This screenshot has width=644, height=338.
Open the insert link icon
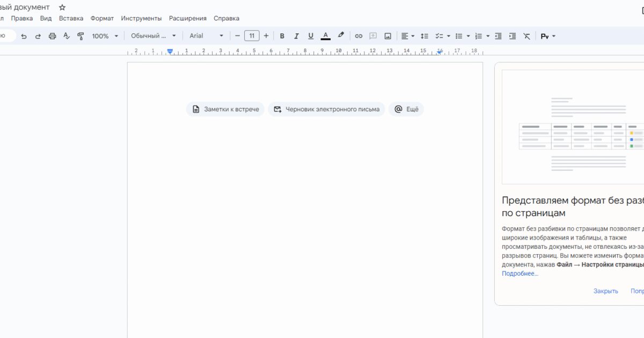[x=358, y=35]
